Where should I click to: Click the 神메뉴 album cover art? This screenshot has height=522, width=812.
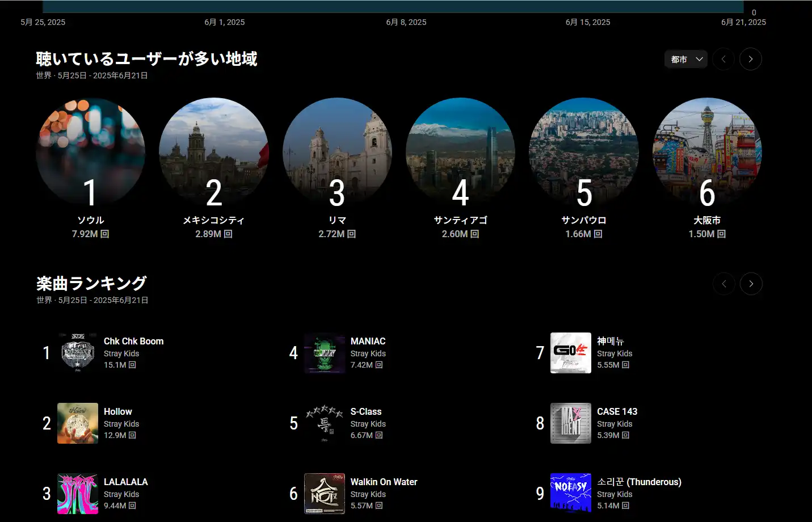(571, 353)
